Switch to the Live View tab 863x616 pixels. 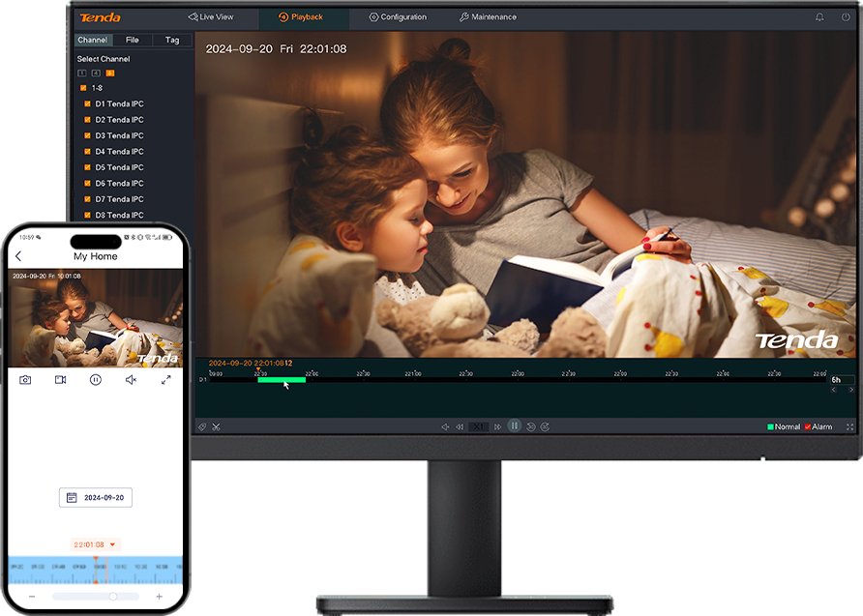click(x=211, y=17)
